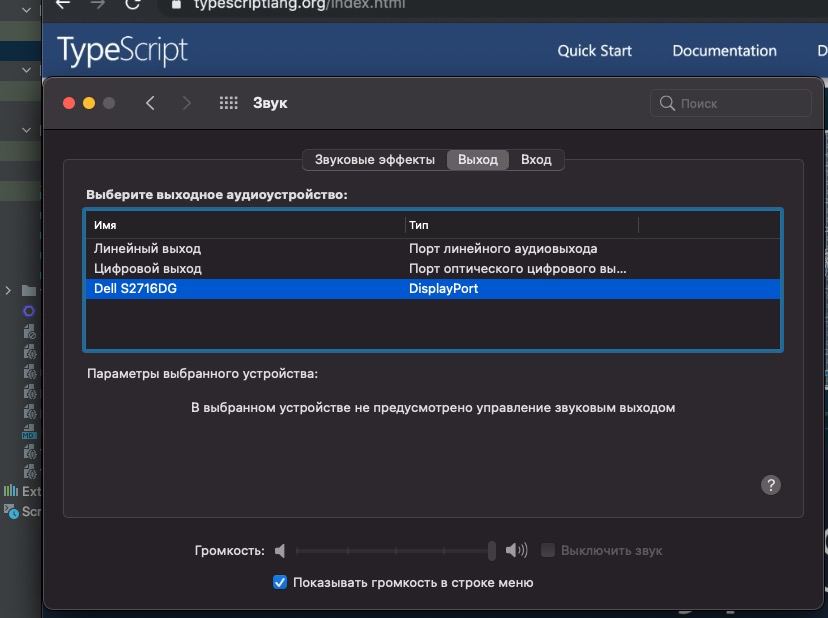Select the Выход tab
The height and width of the screenshot is (618, 828).
[478, 160]
